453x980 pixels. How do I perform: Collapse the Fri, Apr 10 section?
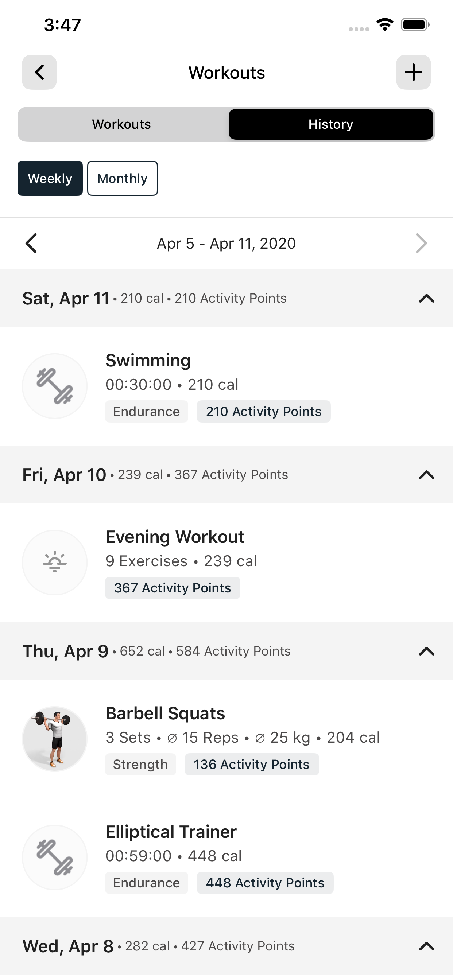pos(427,475)
